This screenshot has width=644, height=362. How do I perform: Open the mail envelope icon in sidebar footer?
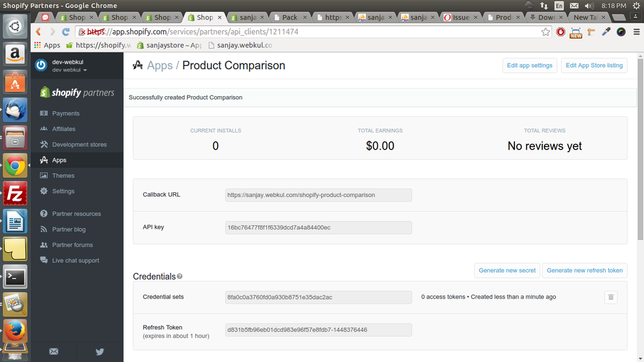(x=53, y=351)
